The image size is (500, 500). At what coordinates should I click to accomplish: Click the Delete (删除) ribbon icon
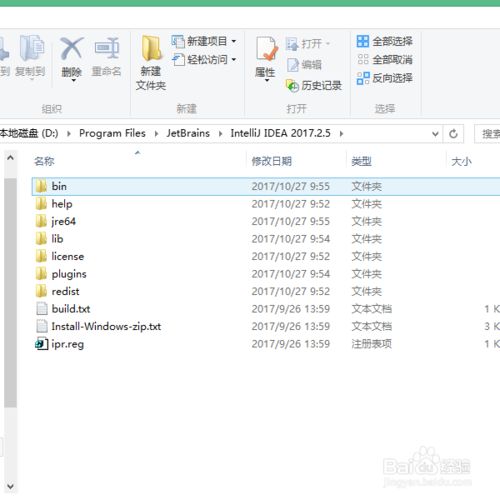[x=71, y=48]
